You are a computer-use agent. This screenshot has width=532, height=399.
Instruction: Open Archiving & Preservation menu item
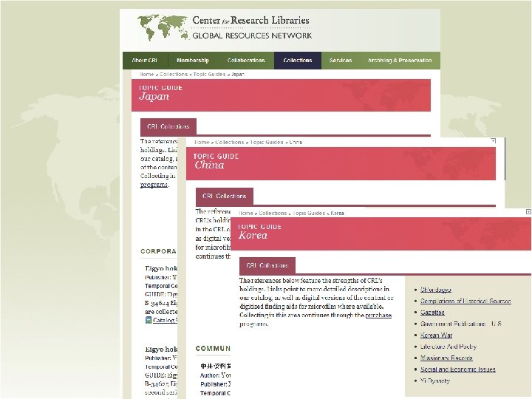[400, 61]
